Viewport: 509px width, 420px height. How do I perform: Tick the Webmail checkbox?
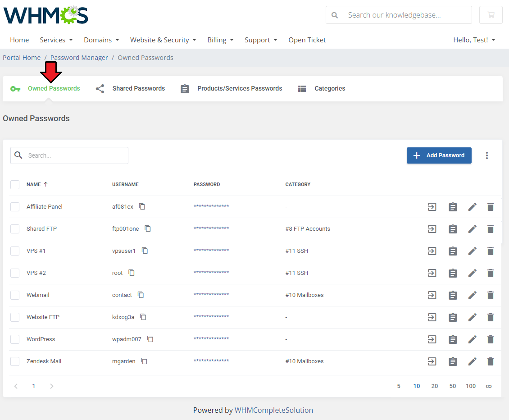pos(15,295)
